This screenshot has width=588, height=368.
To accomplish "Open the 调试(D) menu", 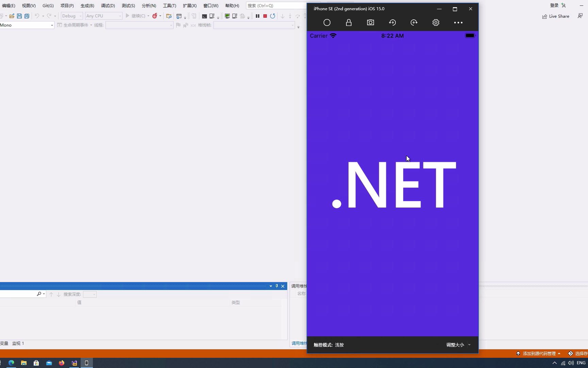I will point(108,5).
